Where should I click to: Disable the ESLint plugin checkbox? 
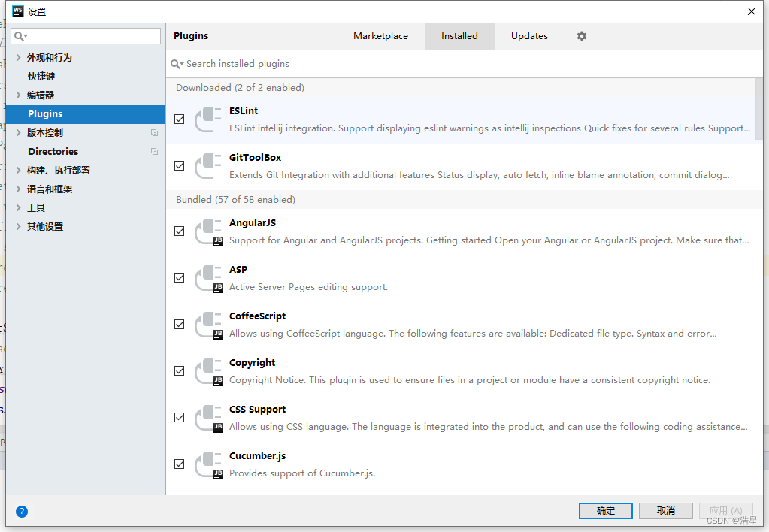click(179, 119)
